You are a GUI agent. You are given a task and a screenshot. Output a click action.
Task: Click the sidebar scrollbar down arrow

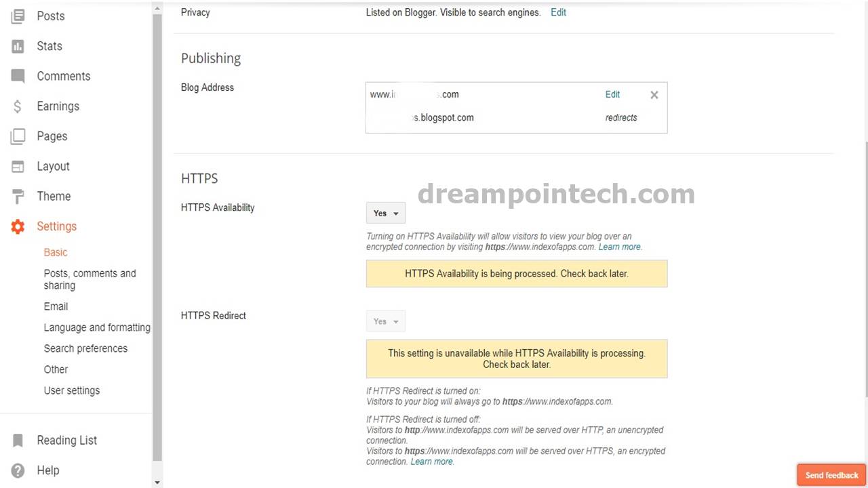tap(157, 481)
